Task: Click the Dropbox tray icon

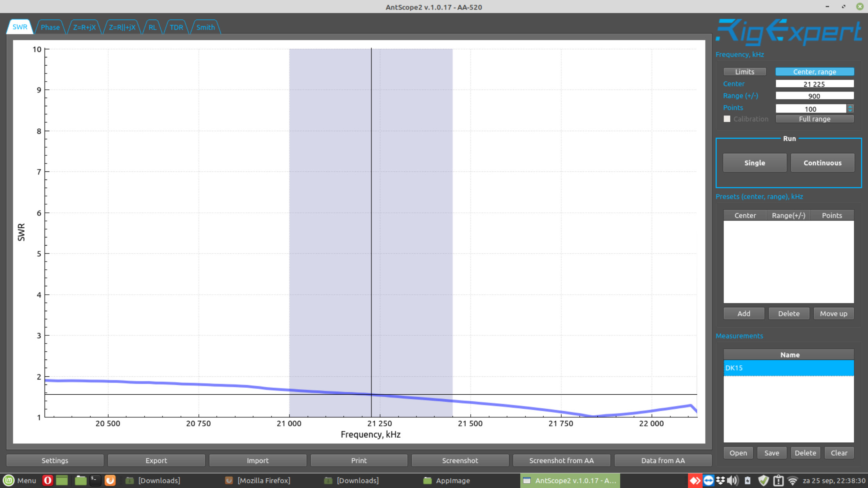Action: [720, 480]
